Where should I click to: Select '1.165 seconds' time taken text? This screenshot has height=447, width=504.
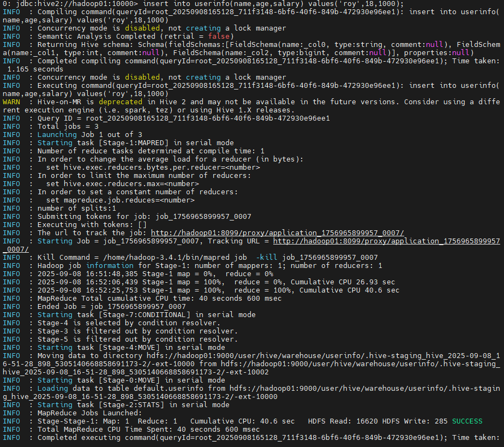pos(35,69)
